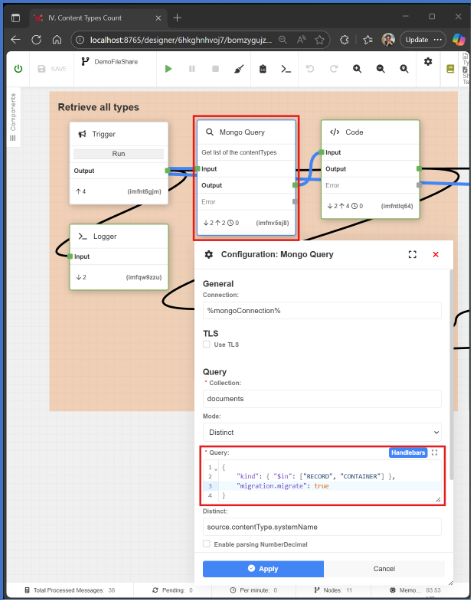Click the Handlebars badge on the Query editor
This screenshot has width=471, height=600.
coord(408,453)
